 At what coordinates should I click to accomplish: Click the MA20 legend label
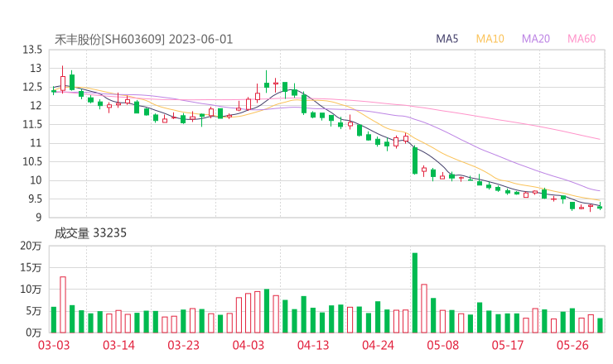click(536, 39)
